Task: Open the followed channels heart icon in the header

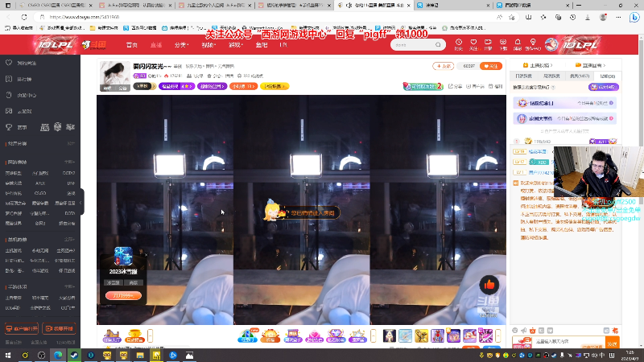Action: point(473,43)
